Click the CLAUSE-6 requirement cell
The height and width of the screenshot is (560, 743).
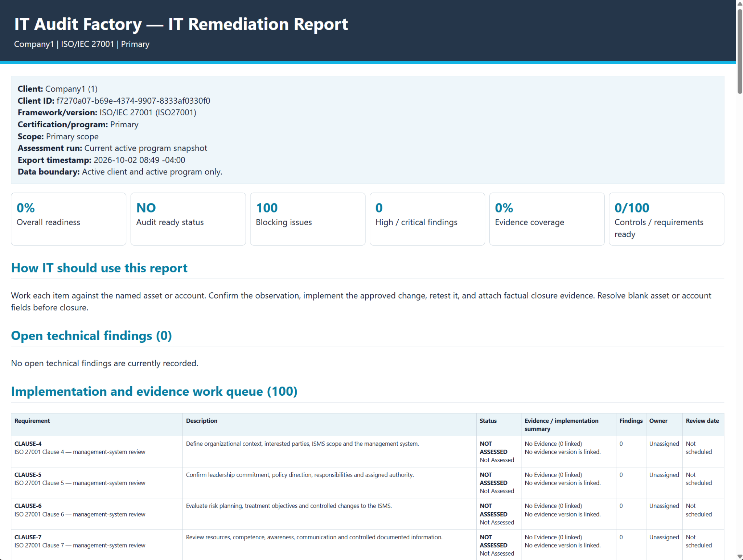click(x=97, y=514)
